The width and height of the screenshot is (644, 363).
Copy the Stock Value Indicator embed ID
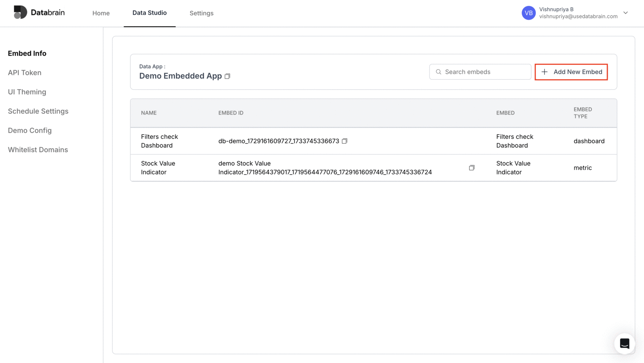pyautogui.click(x=471, y=167)
